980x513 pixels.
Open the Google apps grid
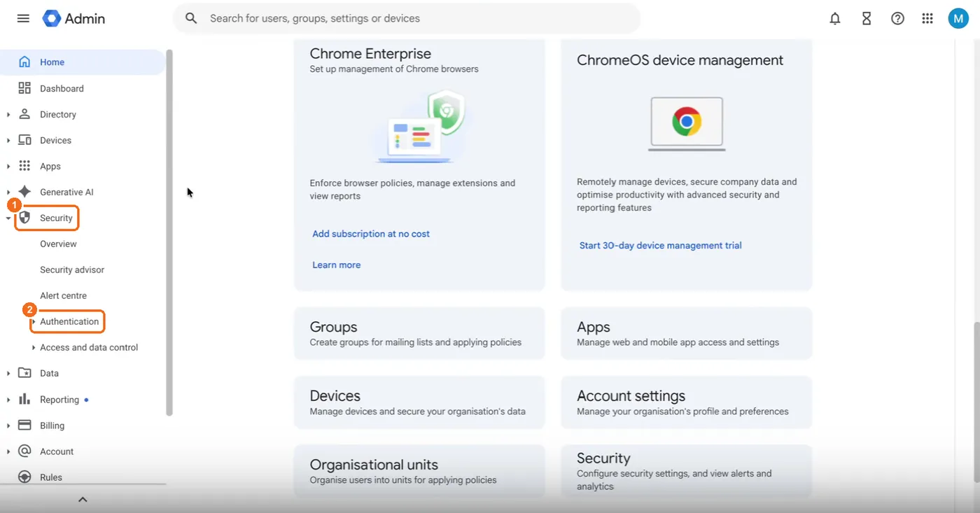coord(927,19)
